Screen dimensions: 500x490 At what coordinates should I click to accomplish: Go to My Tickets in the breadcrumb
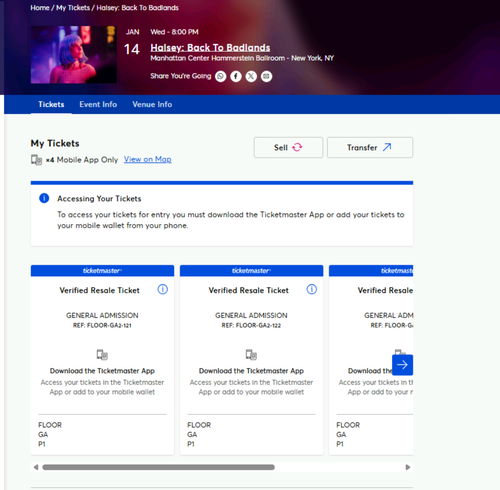73,8
